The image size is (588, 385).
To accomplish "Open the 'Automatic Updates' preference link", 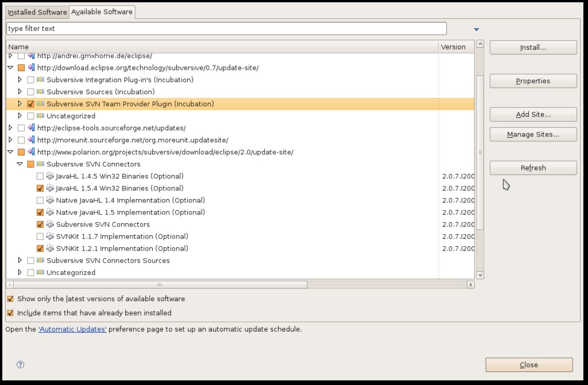I will 72,329.
